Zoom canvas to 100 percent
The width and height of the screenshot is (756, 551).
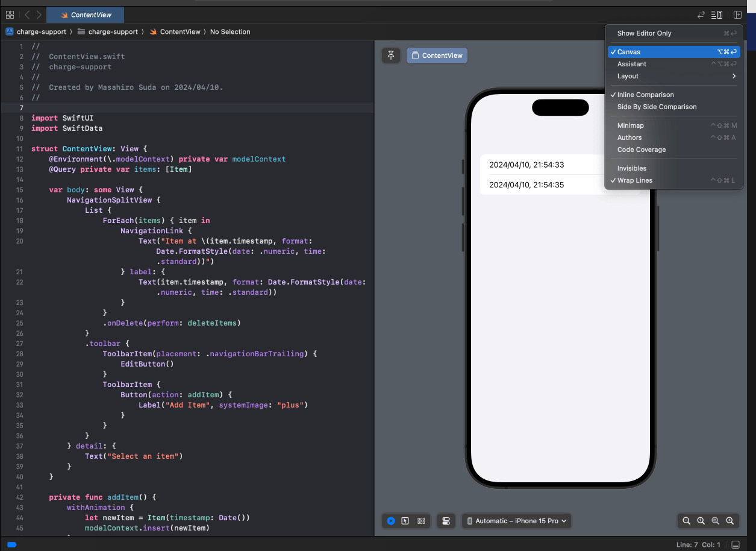click(701, 521)
